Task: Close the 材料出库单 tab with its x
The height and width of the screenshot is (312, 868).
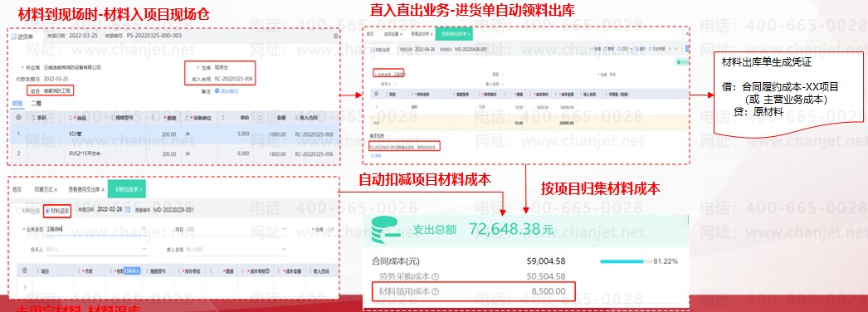Action: pos(140,189)
